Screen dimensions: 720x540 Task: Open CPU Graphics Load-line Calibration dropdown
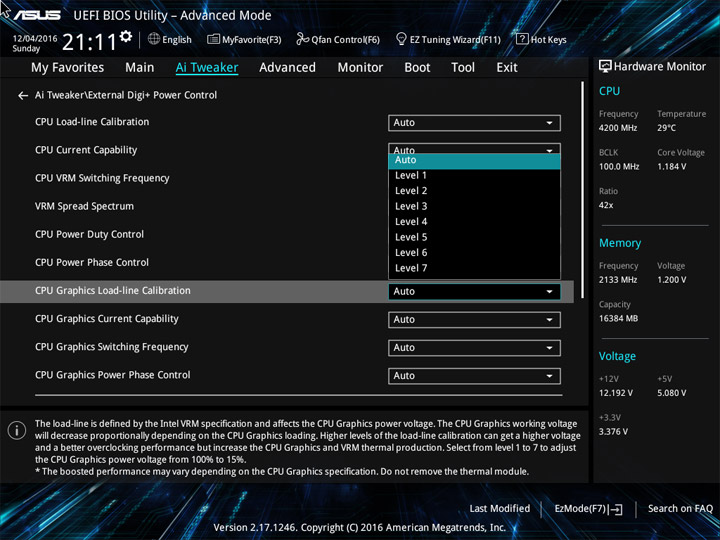coord(474,292)
